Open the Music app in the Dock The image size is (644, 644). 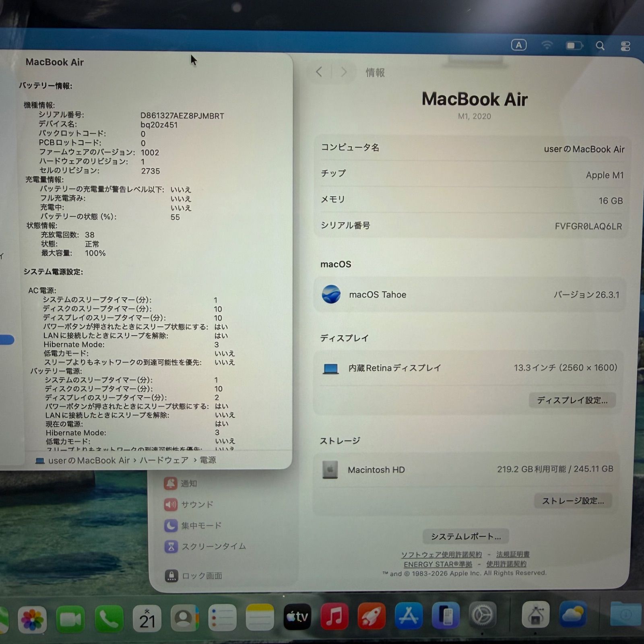click(x=334, y=616)
